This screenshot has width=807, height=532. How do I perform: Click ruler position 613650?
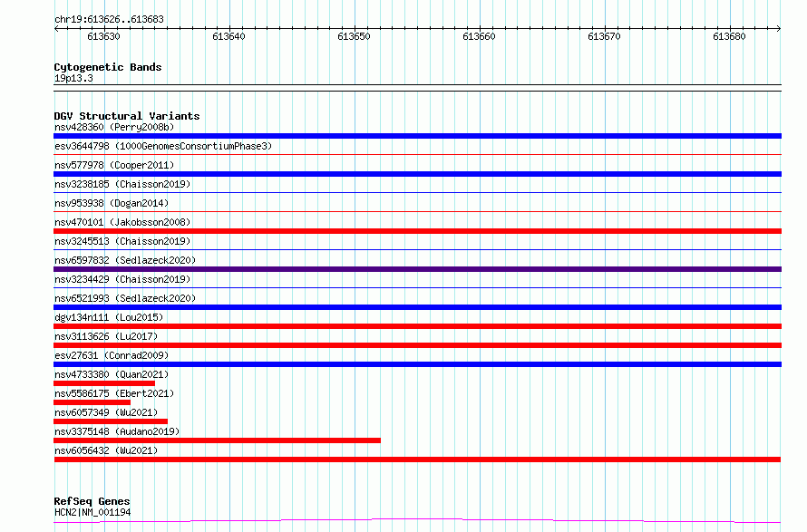click(355, 36)
